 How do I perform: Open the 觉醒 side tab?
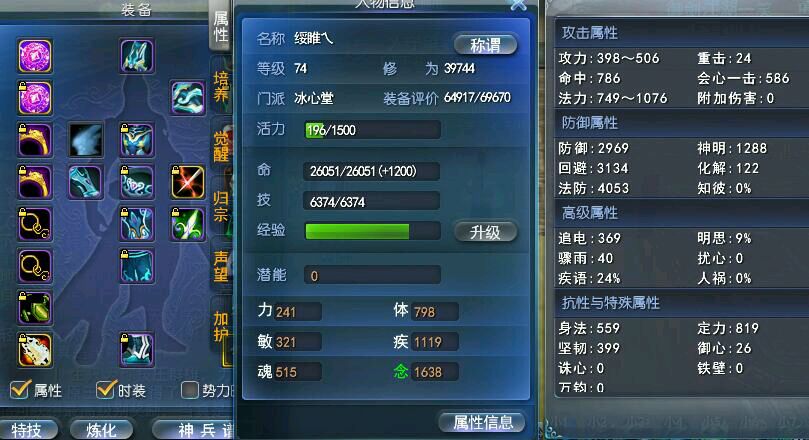(221, 146)
